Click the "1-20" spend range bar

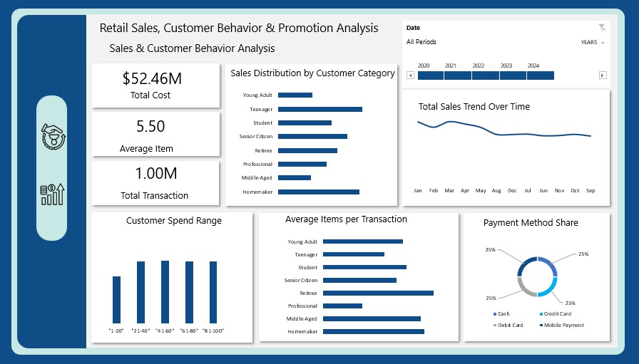click(116, 300)
